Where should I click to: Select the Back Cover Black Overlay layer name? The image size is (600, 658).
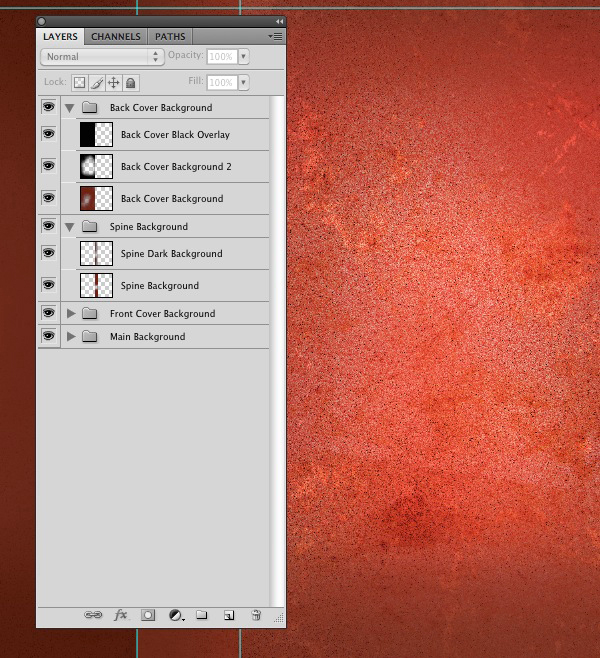pyautogui.click(x=175, y=135)
